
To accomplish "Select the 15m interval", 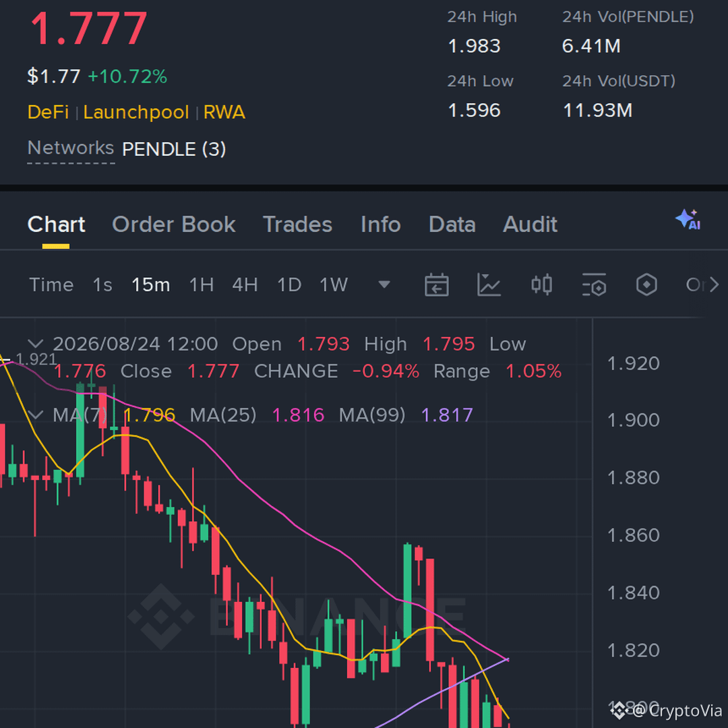I will tap(151, 284).
